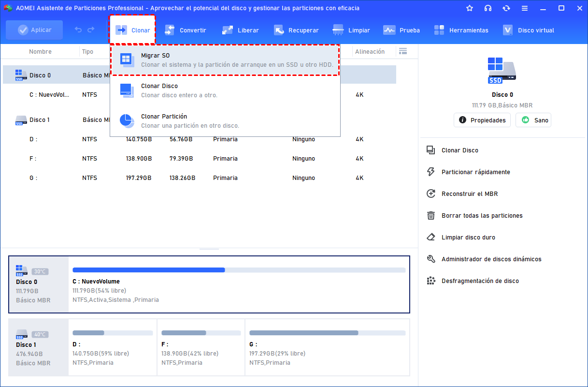The height and width of the screenshot is (387, 588).
Task: Choose Migrar SO from Clonar menu
Action: pyautogui.click(x=225, y=60)
